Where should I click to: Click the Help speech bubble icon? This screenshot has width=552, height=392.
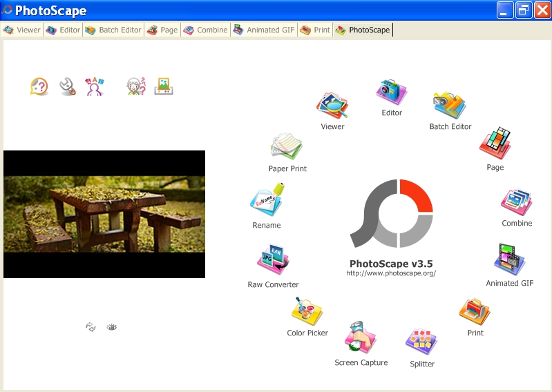tap(39, 86)
